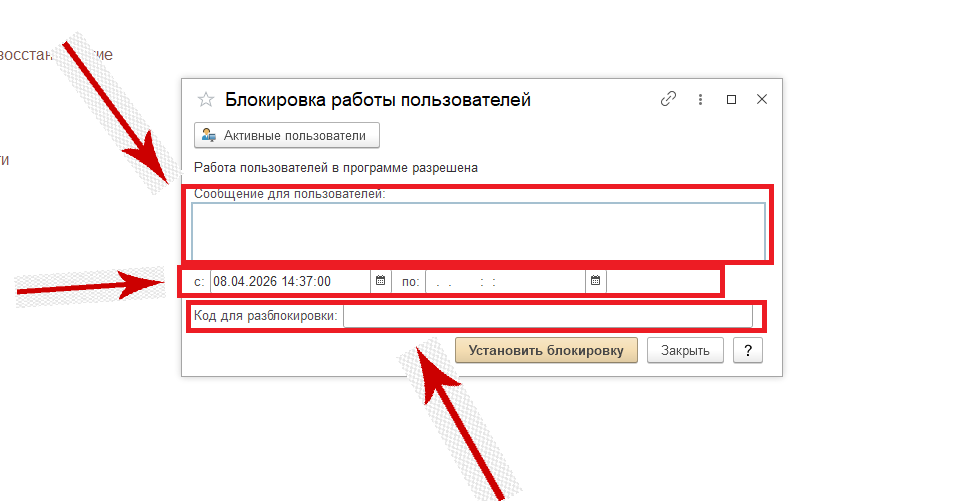This screenshot has height=501, width=974.
Task: Click the dialog title Блокировка работы пользователей
Action: pyautogui.click(x=377, y=99)
